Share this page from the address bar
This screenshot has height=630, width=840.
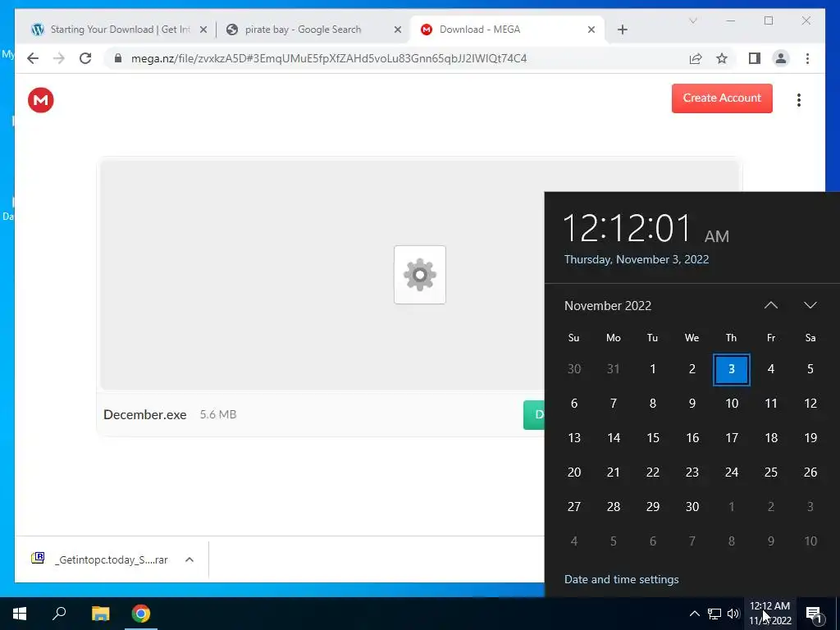[696, 58]
